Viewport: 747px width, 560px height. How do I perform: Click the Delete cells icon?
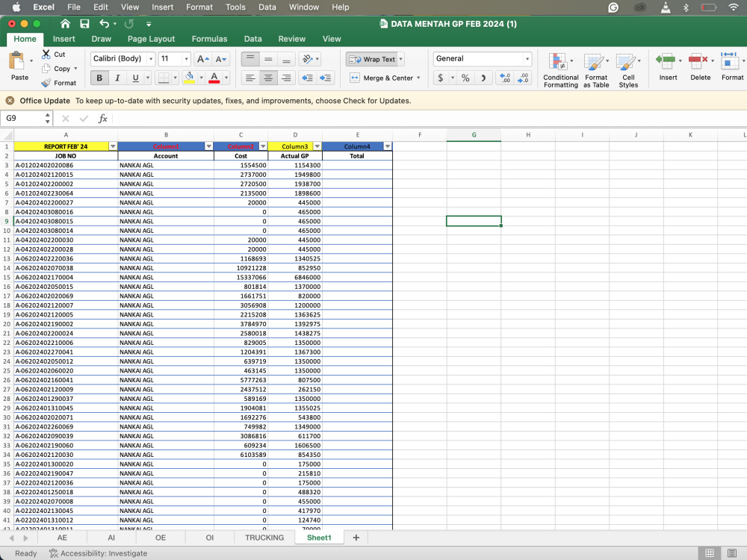698,61
